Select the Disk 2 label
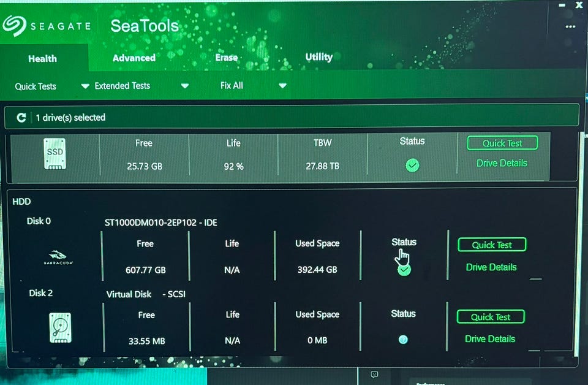Screen dimensions: 588x385 click(x=41, y=293)
